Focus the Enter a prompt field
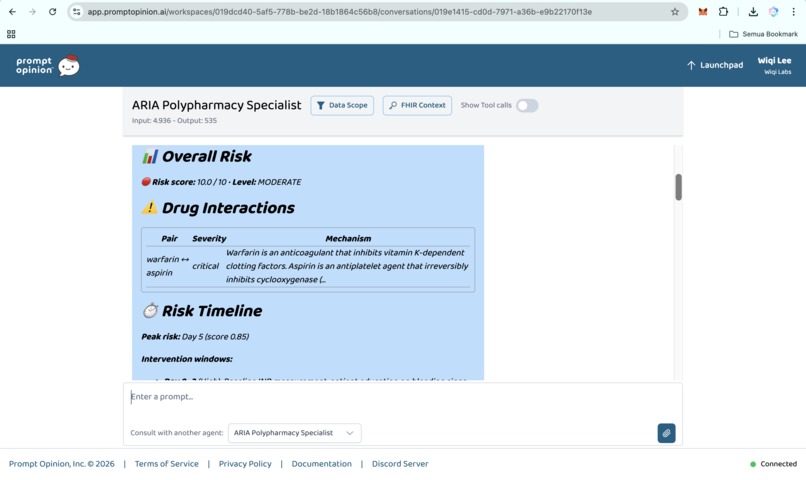 (x=402, y=397)
